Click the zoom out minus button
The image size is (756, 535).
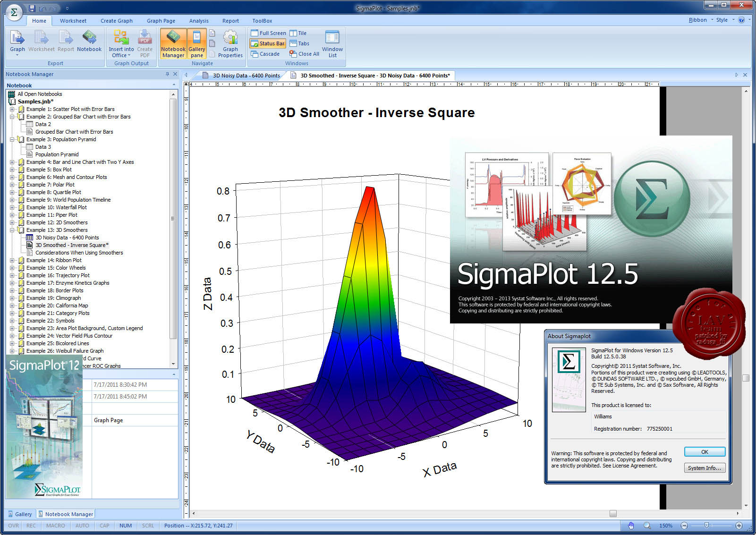(684, 526)
